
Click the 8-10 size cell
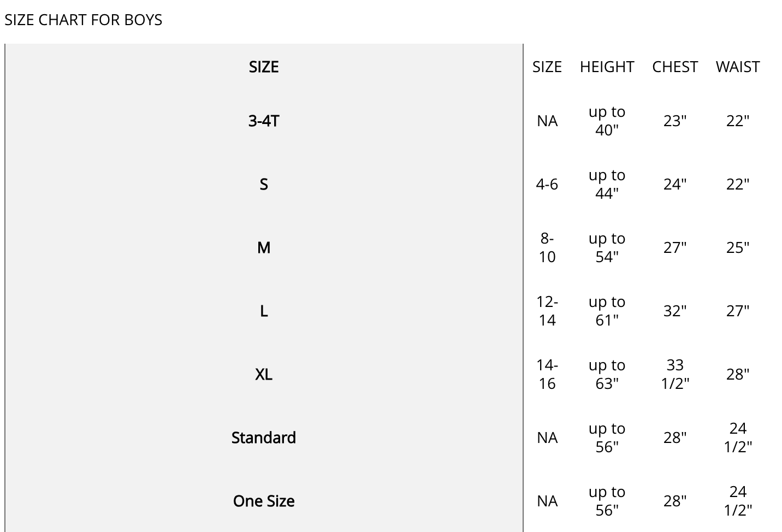[x=547, y=247]
